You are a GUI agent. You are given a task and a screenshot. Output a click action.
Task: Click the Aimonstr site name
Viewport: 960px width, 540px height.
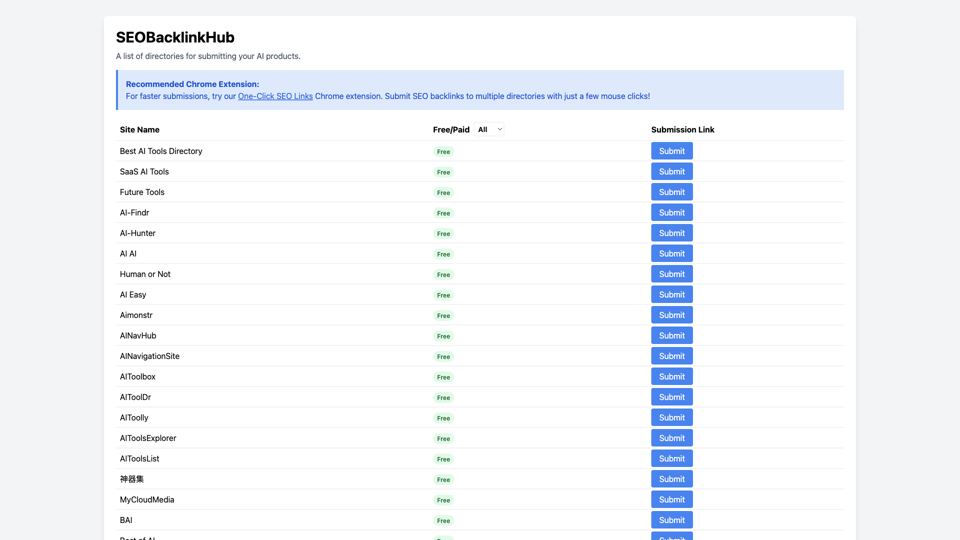pyautogui.click(x=136, y=315)
